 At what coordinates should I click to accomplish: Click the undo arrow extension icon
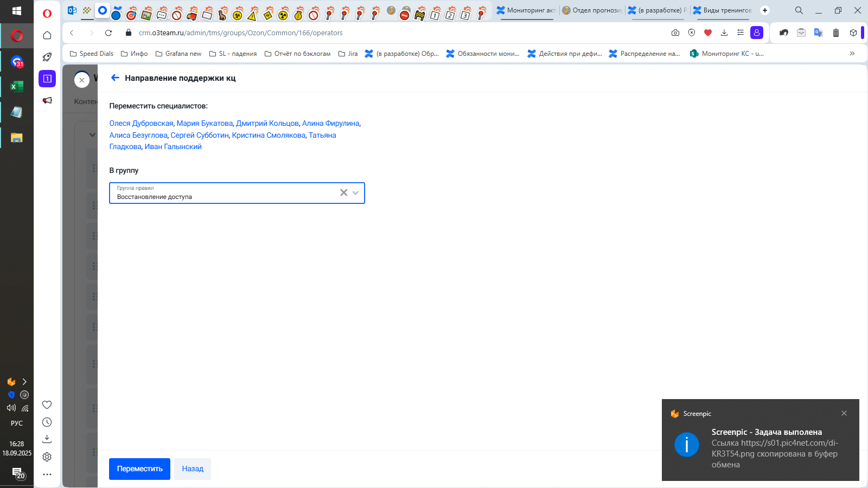[x=784, y=33]
